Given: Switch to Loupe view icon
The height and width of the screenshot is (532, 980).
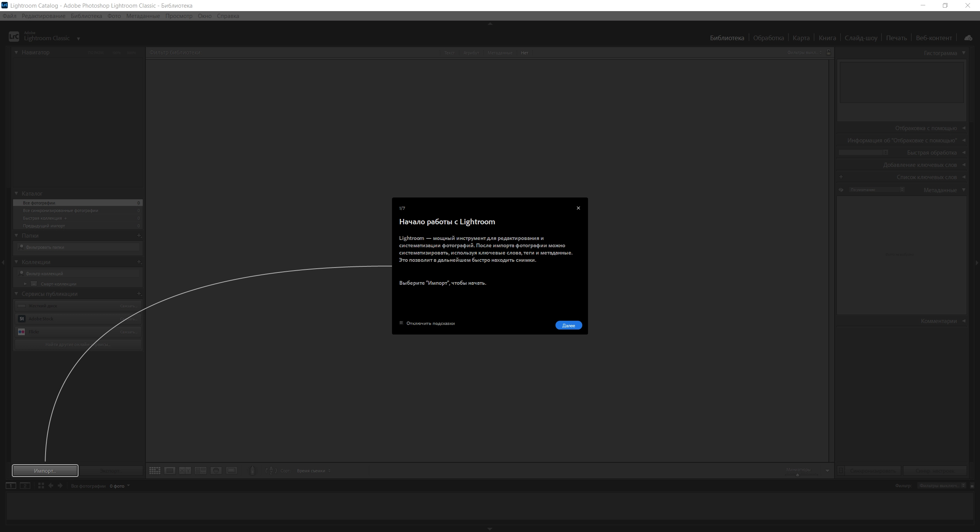Looking at the screenshot, I should (170, 470).
